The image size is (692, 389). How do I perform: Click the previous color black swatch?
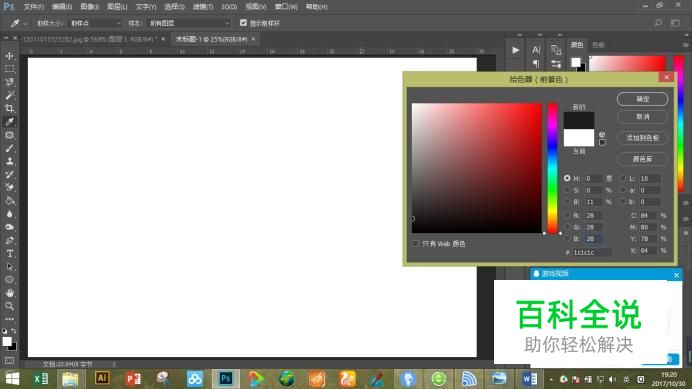pos(579,120)
